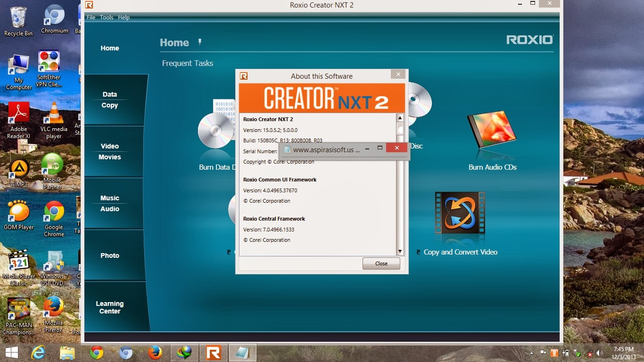Image resolution: width=644 pixels, height=362 pixels.
Task: Open the Copy and Convert Video icon
Action: pos(460,213)
